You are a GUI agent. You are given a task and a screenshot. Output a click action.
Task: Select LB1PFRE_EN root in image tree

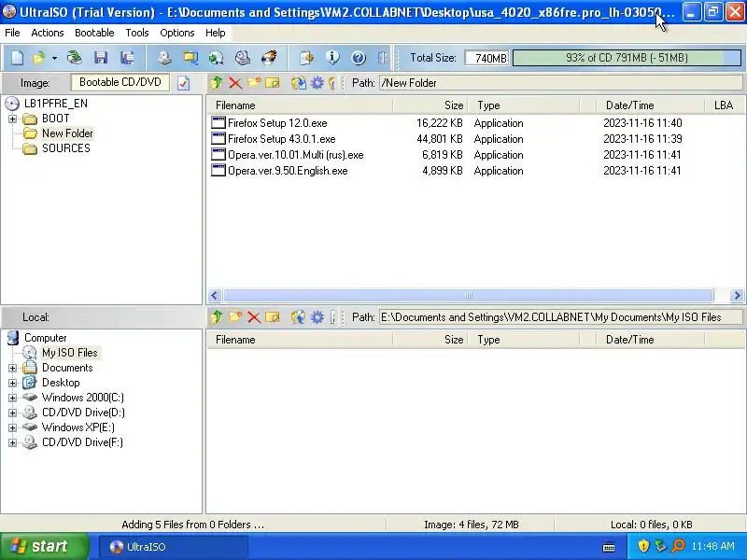[56, 104]
